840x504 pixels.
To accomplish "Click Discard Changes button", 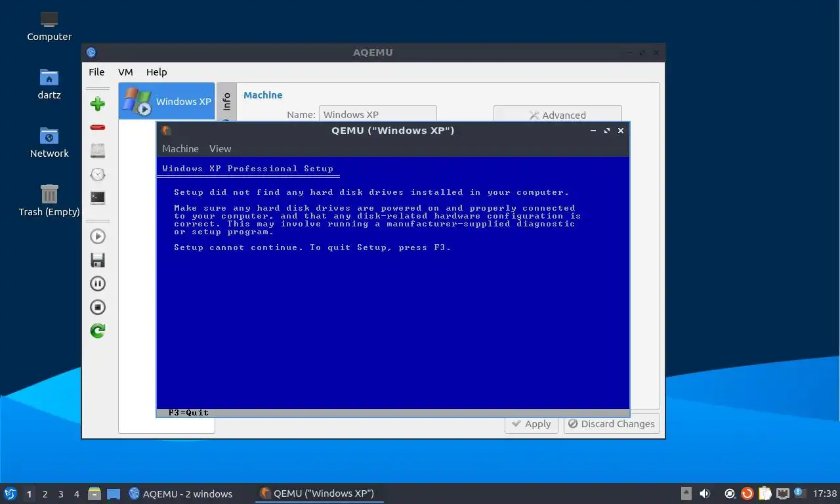I will point(611,424).
